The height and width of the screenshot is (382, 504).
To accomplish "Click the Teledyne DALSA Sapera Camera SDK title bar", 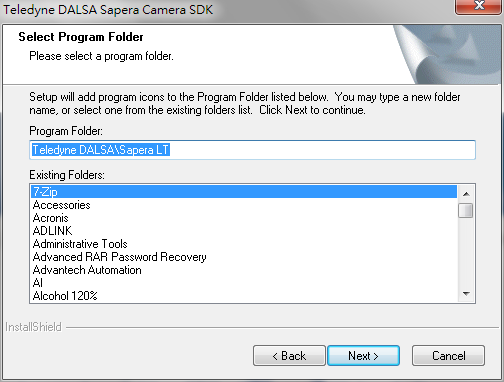I will tap(227, 9).
